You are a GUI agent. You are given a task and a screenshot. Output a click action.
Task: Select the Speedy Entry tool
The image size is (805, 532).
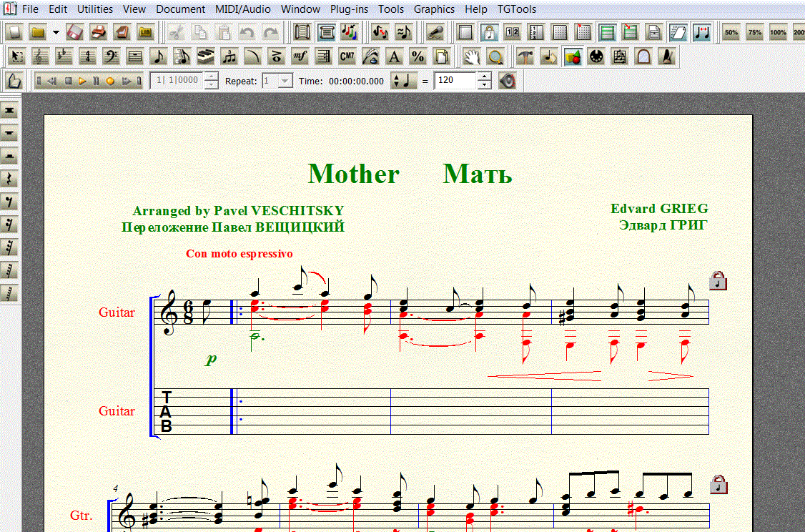[182, 56]
